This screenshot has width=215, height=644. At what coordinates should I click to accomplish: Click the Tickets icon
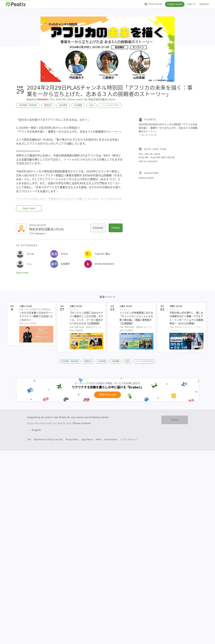(x=140, y=120)
